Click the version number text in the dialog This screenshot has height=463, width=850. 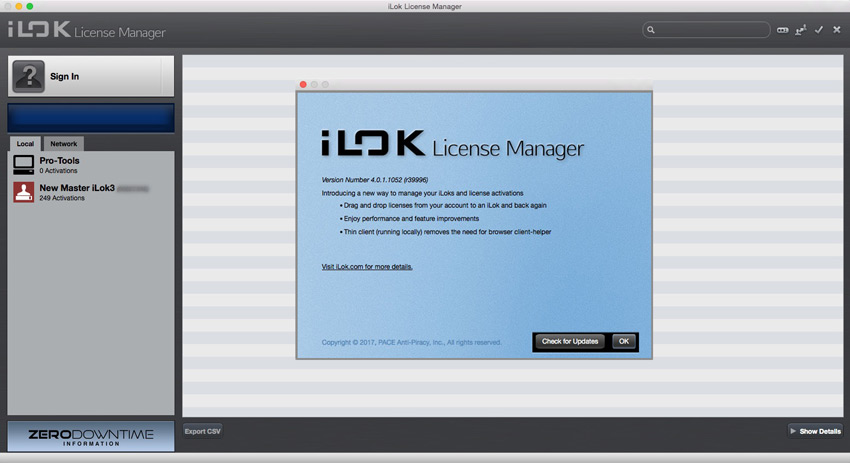tap(375, 180)
